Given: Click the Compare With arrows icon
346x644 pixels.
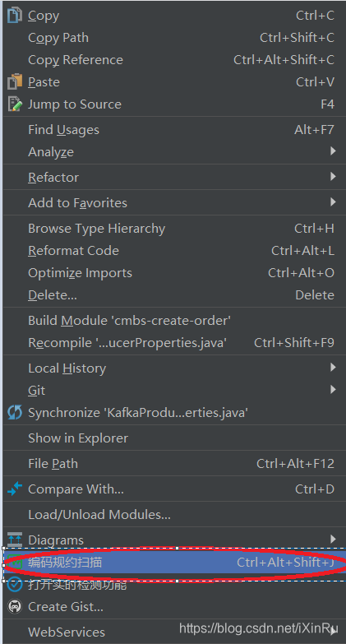Looking at the screenshot, I should coord(15,489).
